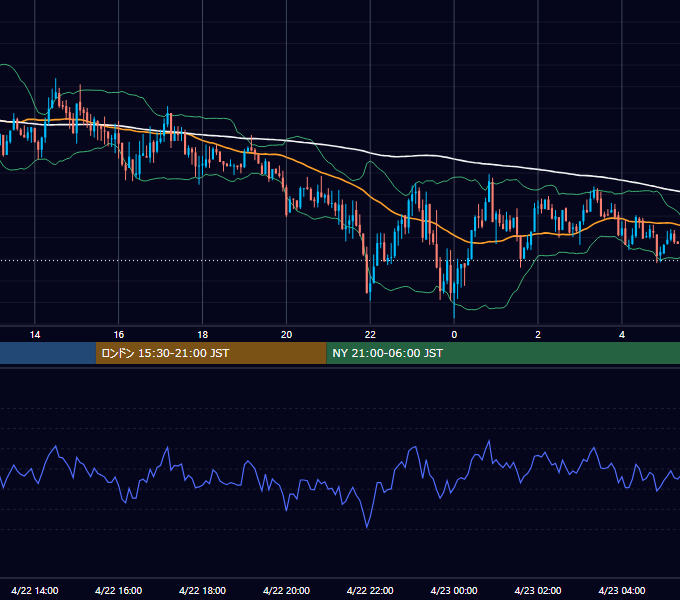This screenshot has height=600, width=680.
Task: Click the blue session bar before ロンドン
Action: tap(48, 353)
